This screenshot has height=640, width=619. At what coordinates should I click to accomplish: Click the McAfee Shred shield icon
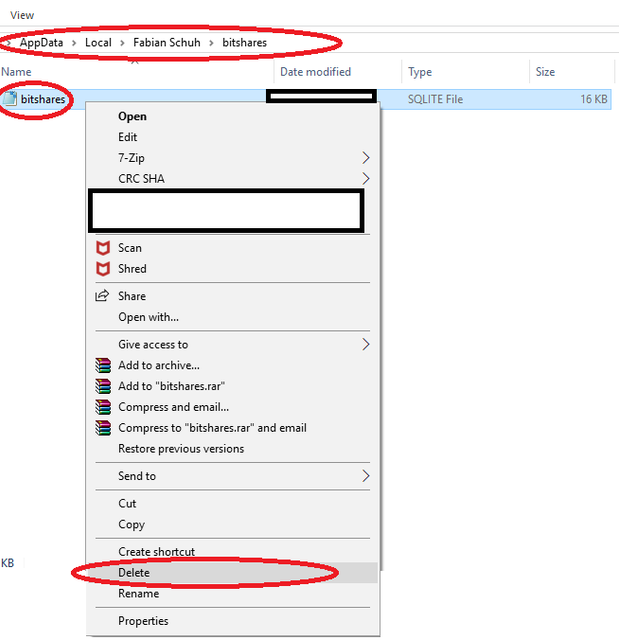pyautogui.click(x=103, y=269)
